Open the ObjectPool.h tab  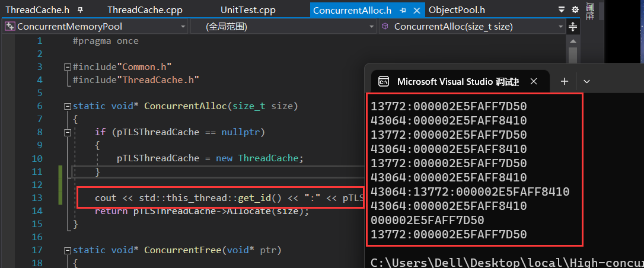457,10
